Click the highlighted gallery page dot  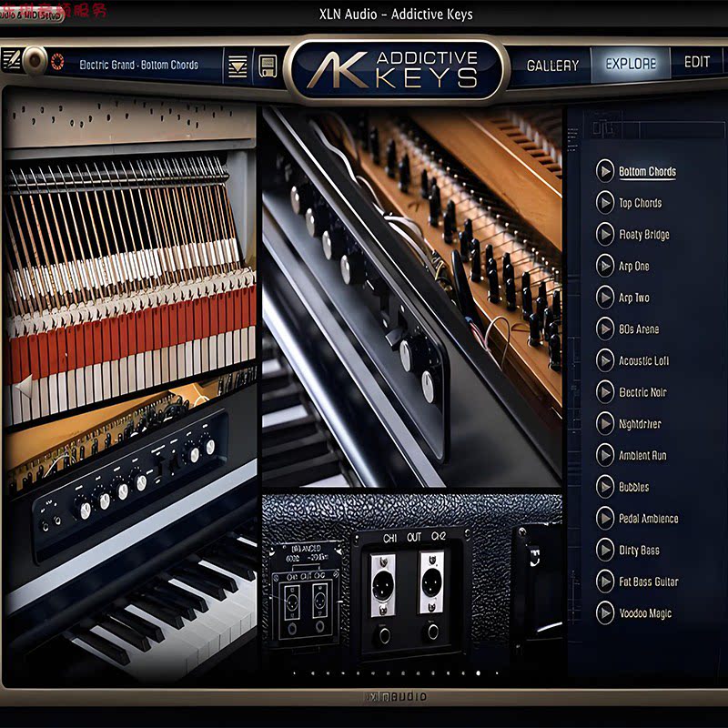pyautogui.click(x=479, y=672)
